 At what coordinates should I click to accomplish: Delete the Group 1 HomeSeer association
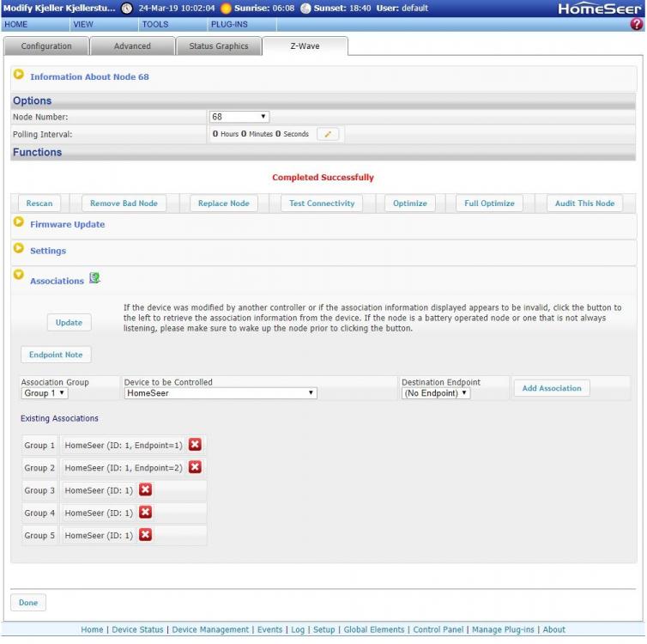(x=195, y=445)
